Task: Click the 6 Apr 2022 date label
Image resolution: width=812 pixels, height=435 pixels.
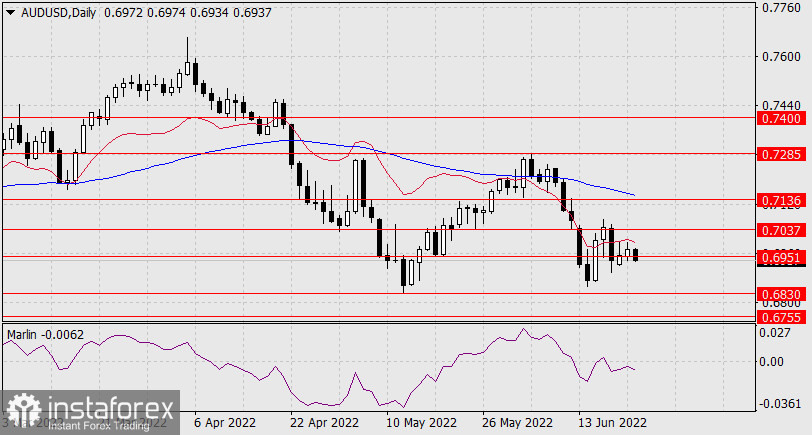Action: [x=224, y=423]
